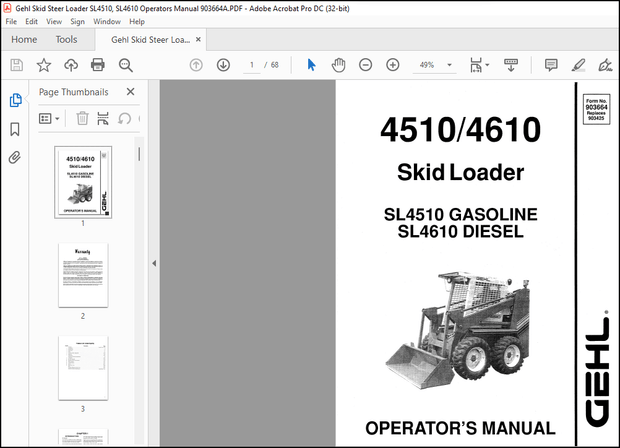Click the 'SL4610 DIESEL' text
The image size is (620, 448).
[460, 231]
